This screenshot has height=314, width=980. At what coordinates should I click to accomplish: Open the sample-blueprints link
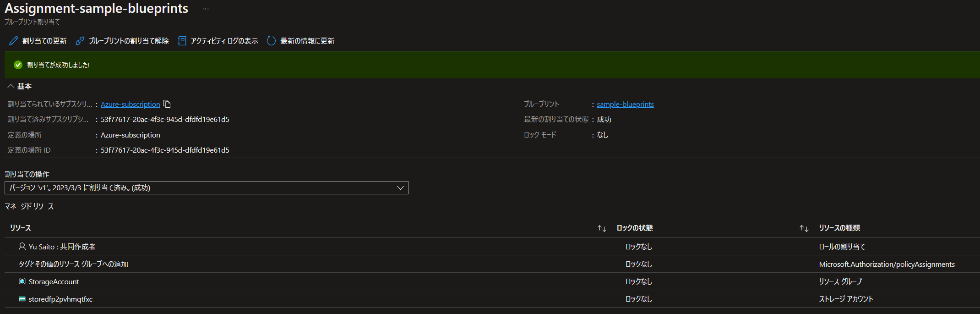click(x=625, y=104)
